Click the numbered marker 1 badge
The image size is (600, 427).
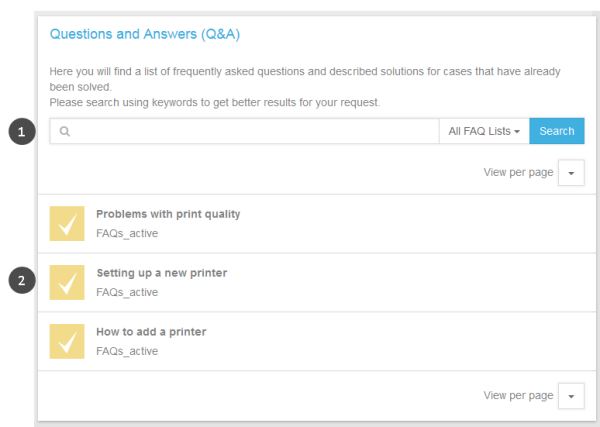pyautogui.click(x=22, y=131)
